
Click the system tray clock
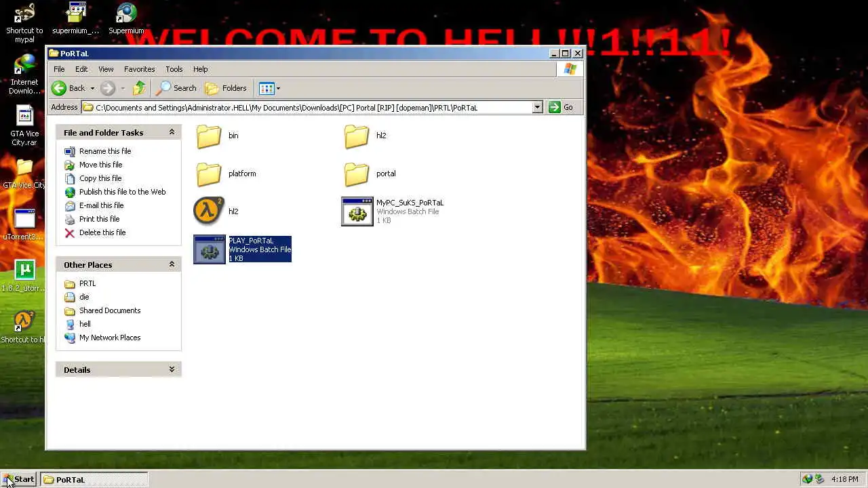[x=844, y=479]
